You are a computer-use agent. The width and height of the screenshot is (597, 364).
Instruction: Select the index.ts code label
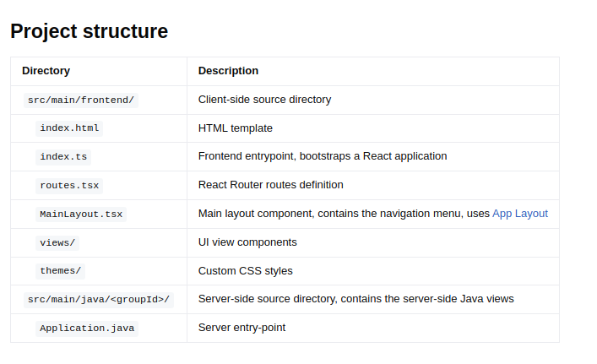[63, 156]
